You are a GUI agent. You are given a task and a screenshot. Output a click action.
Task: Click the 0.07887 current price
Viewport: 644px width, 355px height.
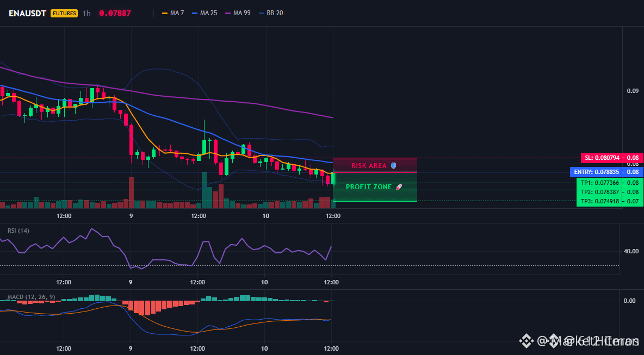point(115,13)
